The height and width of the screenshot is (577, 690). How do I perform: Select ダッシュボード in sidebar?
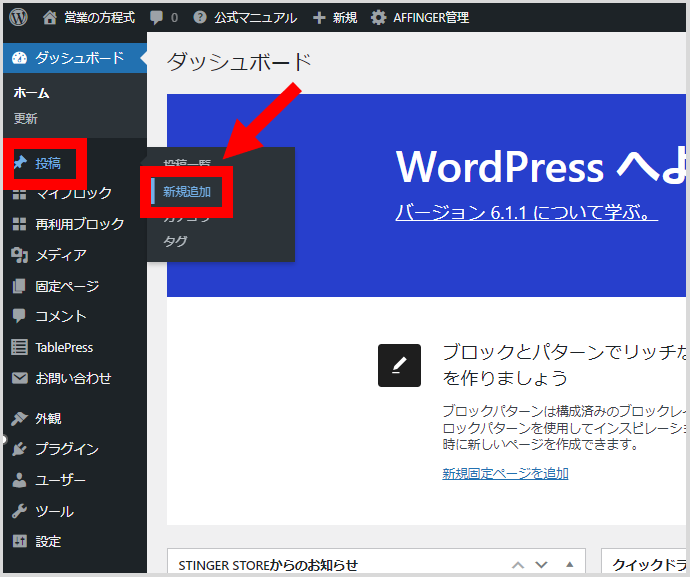75,58
